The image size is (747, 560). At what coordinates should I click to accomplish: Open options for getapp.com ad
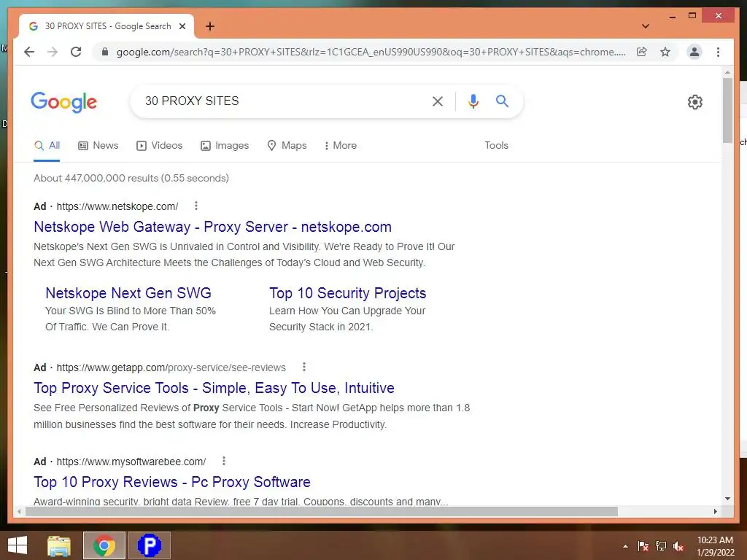tap(304, 367)
